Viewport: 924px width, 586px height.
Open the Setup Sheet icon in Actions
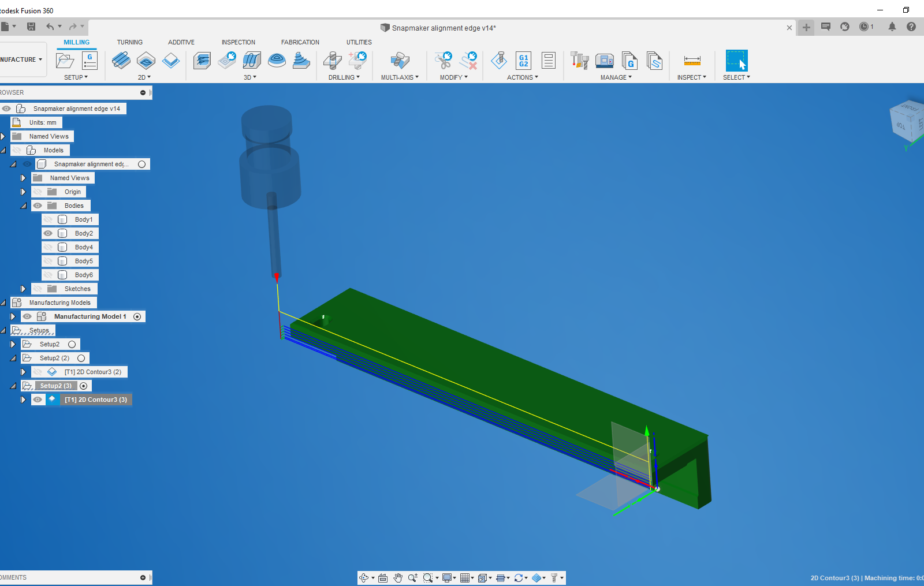548,60
